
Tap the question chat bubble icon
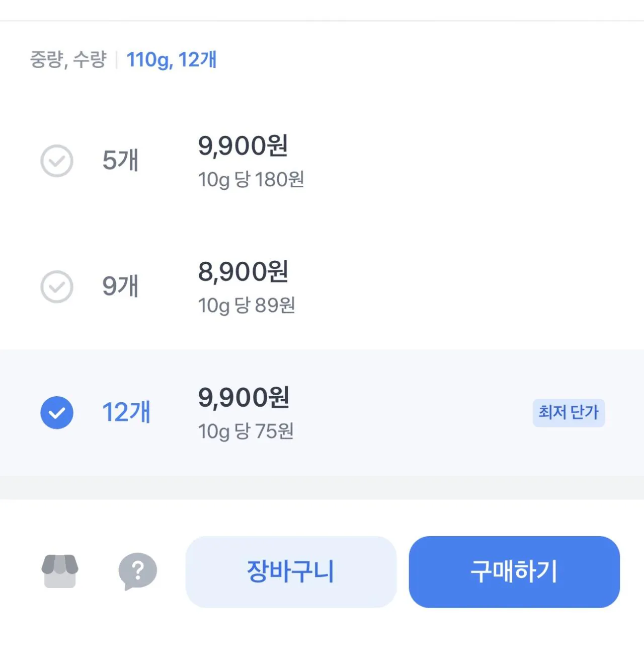pos(137,571)
